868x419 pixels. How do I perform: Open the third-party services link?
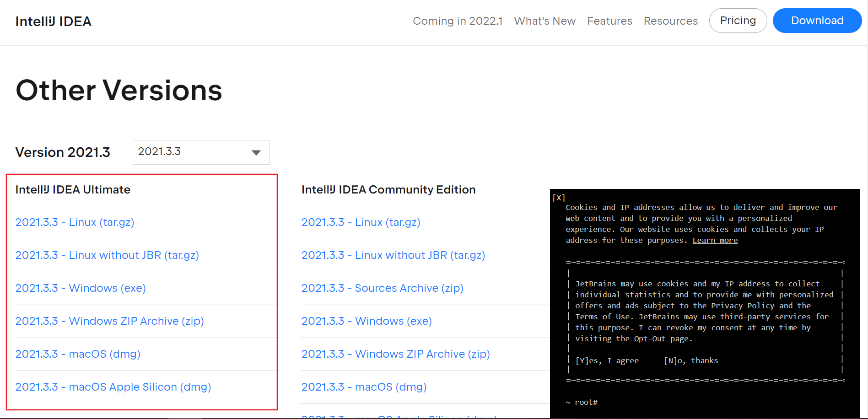[766, 317]
